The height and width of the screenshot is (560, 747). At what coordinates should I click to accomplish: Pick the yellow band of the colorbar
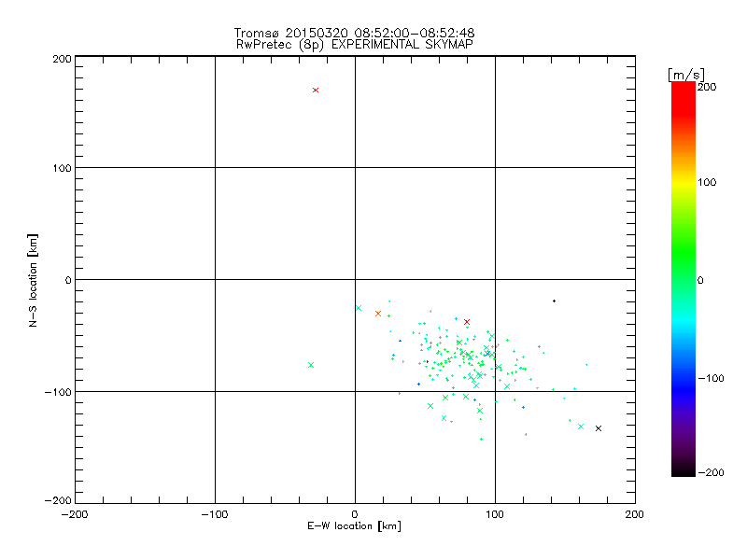(x=684, y=182)
